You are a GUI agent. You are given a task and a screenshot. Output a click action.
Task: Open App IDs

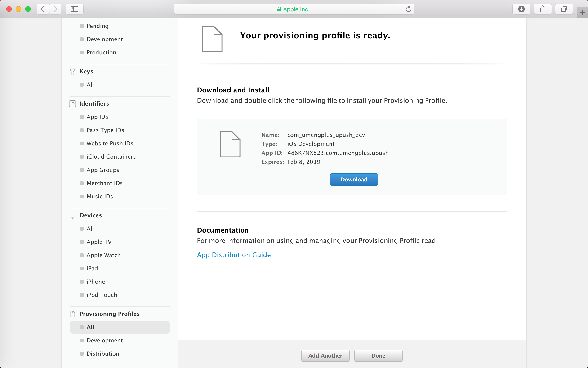97,117
